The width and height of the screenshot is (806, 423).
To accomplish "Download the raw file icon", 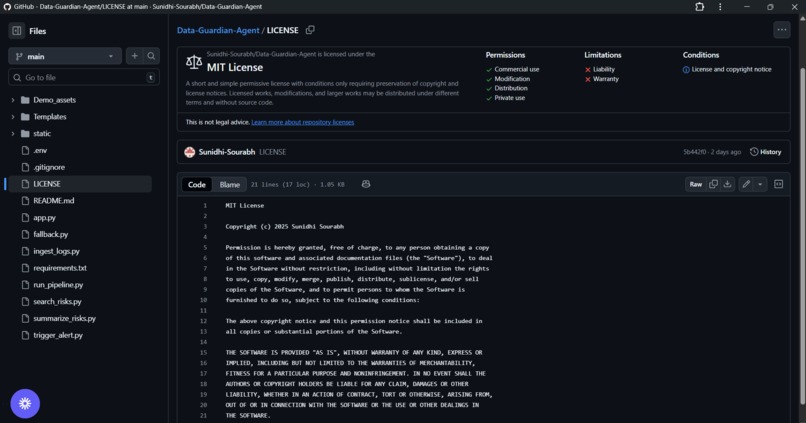I will coord(727,184).
